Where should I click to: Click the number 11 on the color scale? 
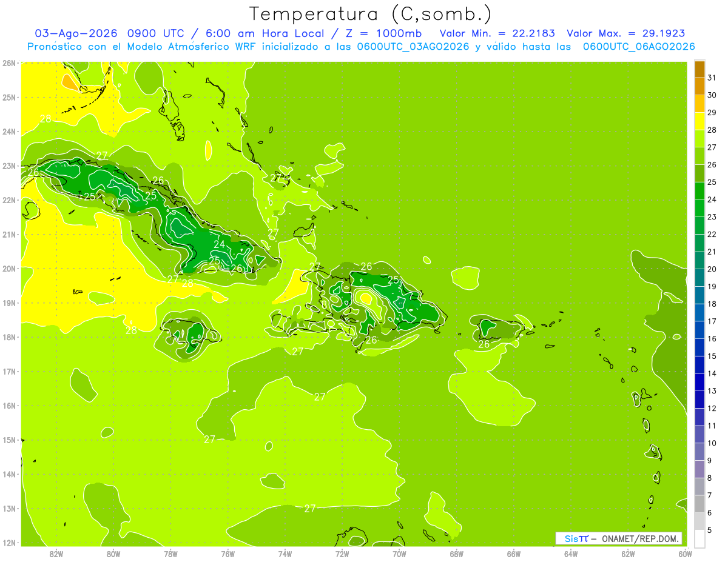click(x=712, y=426)
